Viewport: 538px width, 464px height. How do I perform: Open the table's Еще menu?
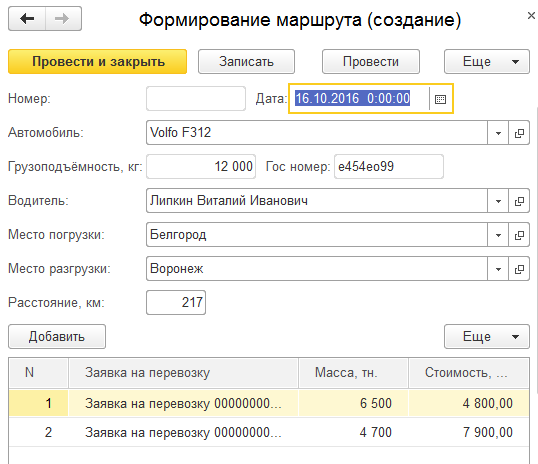[487, 336]
